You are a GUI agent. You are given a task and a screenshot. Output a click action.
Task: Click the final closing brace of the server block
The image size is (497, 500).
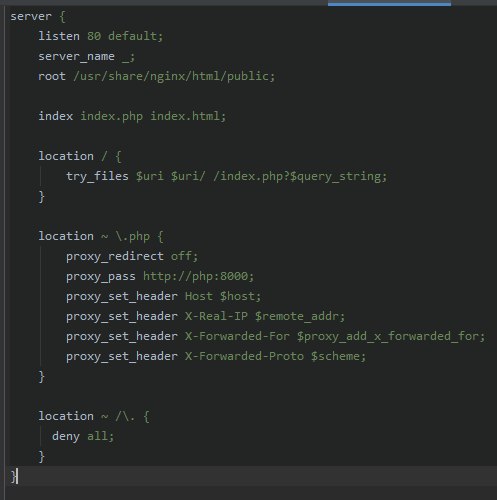pos(14,476)
